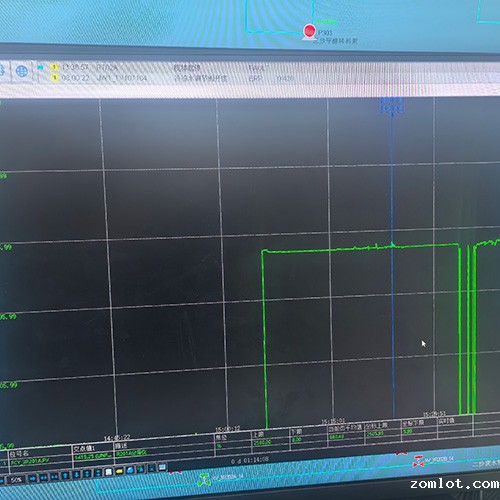Click the red valve symbol in the bottom diagram
This screenshot has width=500, height=500.
coord(417,461)
